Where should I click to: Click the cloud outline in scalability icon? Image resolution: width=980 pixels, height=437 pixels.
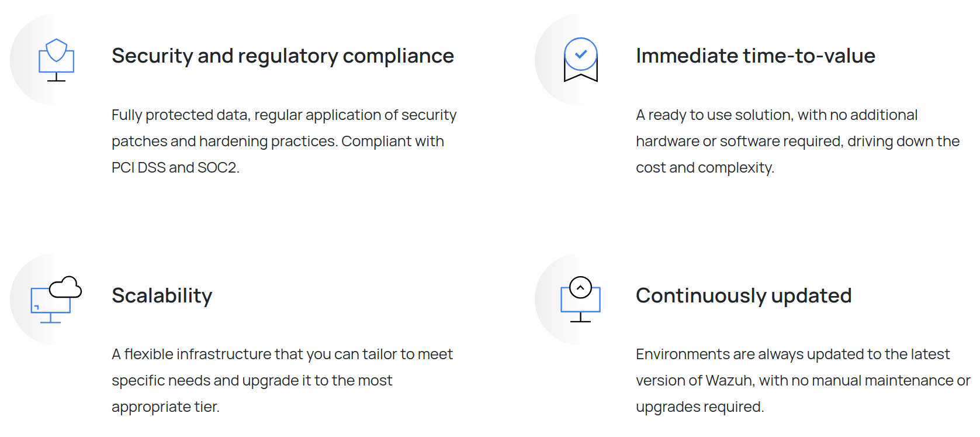tap(65, 287)
